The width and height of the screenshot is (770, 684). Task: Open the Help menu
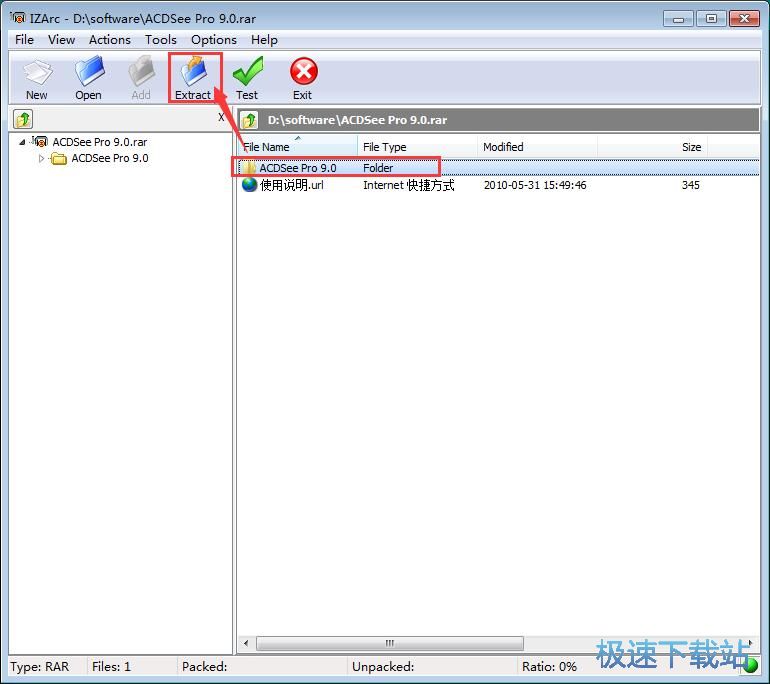coord(264,39)
